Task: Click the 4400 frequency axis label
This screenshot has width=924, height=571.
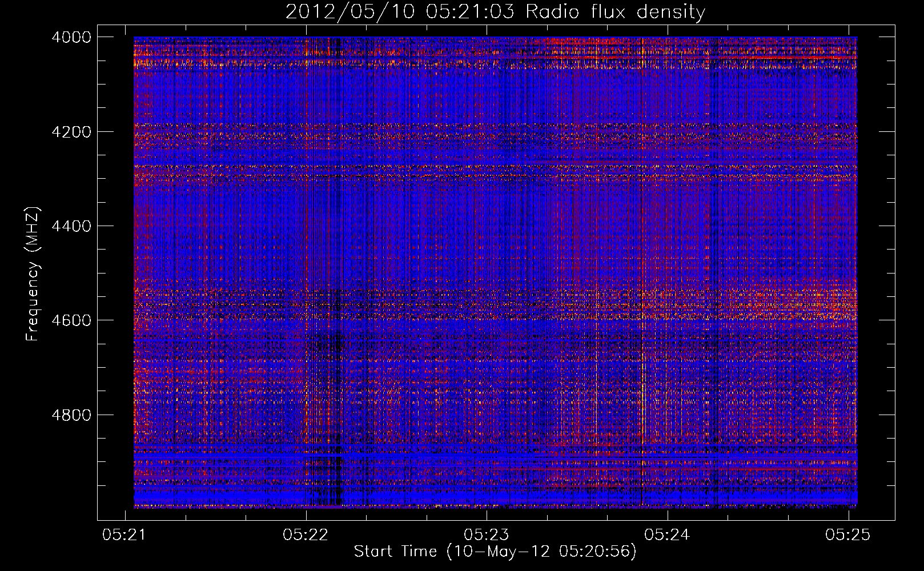Action: click(x=71, y=226)
